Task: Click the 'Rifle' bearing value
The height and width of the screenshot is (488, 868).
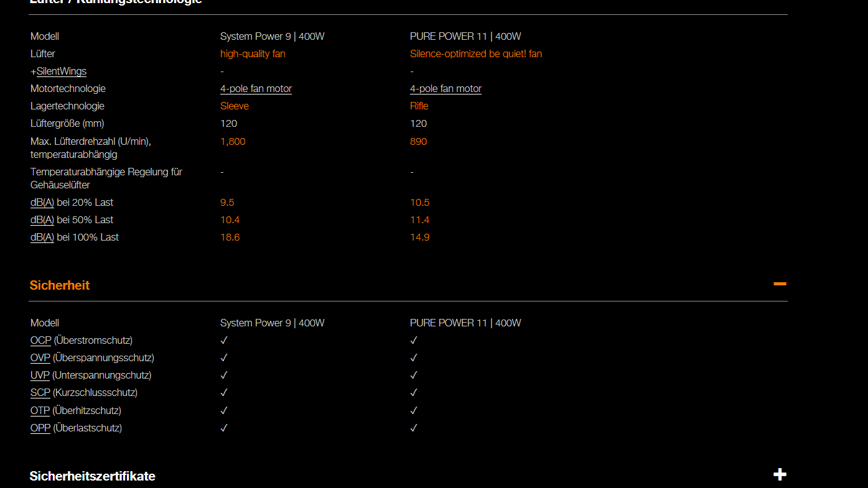Action: 419,106
